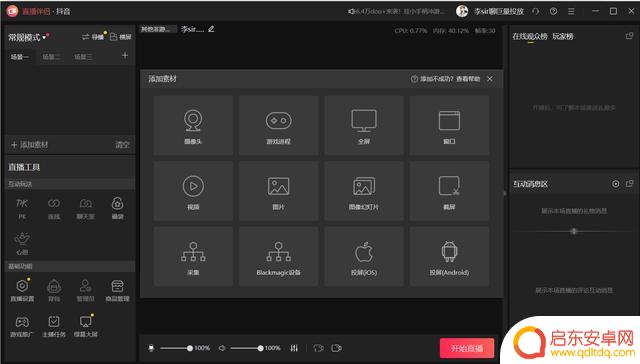Viewport: 640px width, 364px height.
Task: Open the add-failed help link
Action: pos(445,79)
